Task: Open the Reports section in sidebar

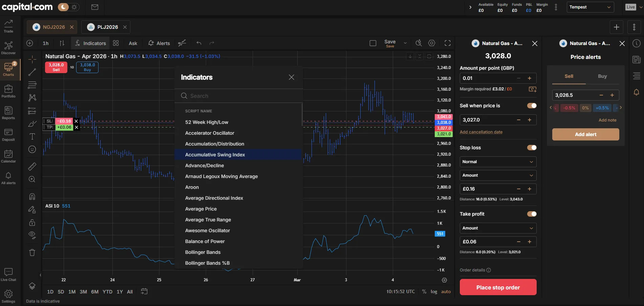Action: pyautogui.click(x=8, y=113)
